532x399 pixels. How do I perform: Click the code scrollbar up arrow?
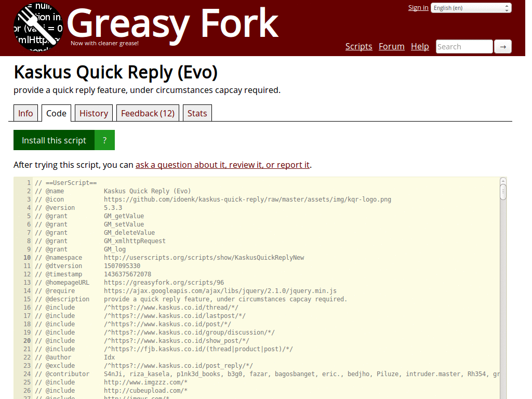click(x=503, y=180)
